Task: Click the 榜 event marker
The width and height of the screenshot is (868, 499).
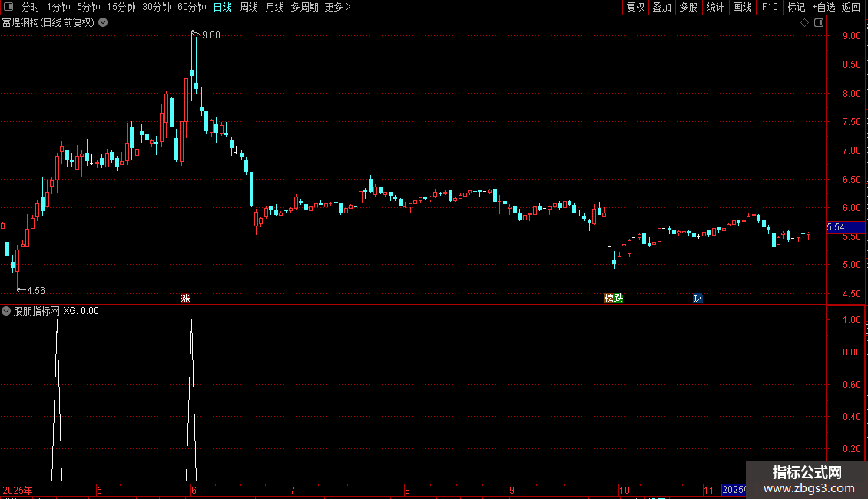Action: [x=608, y=298]
